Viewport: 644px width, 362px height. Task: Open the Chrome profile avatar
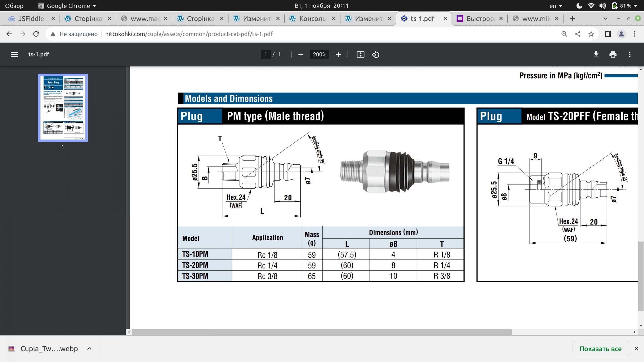pos(621,34)
